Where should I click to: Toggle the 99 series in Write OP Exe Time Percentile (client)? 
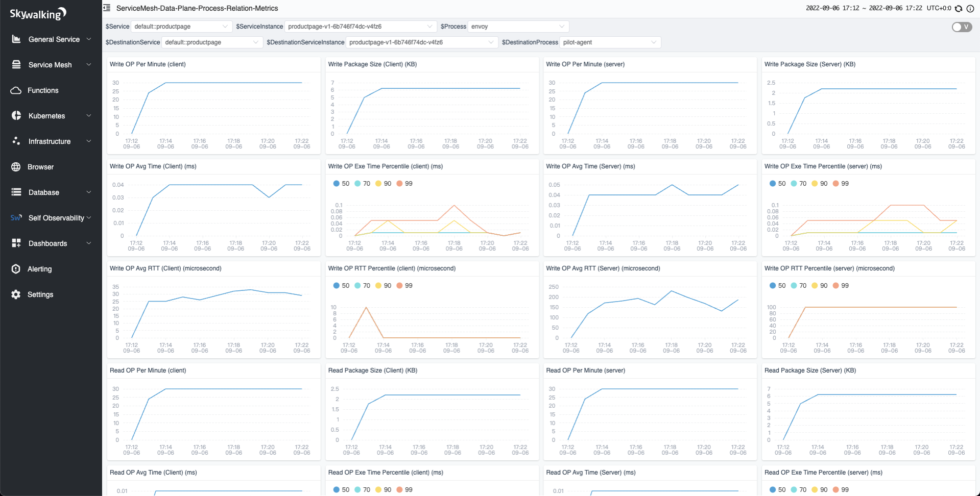coord(404,184)
